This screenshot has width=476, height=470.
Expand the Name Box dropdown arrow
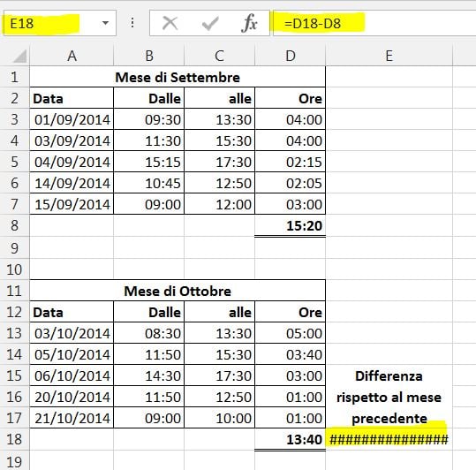(x=105, y=23)
